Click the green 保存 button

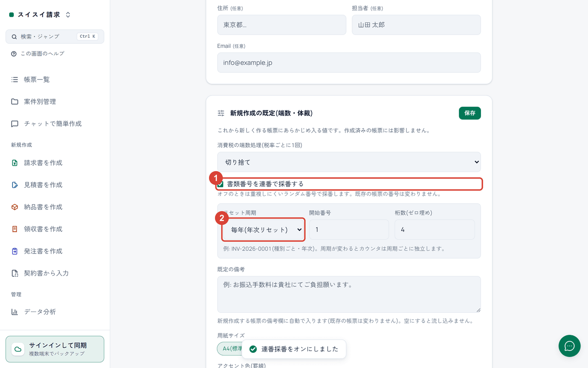coord(470,113)
